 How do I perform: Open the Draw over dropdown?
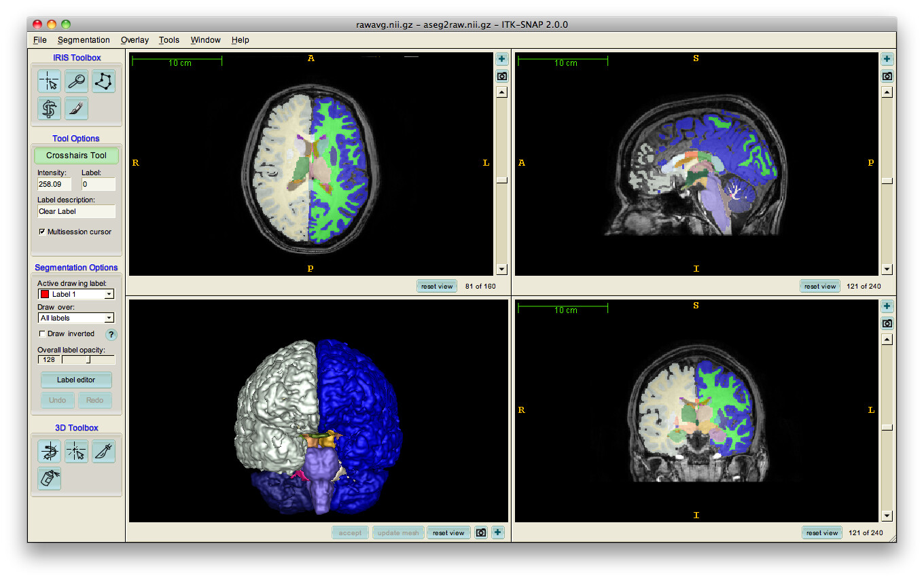75,317
